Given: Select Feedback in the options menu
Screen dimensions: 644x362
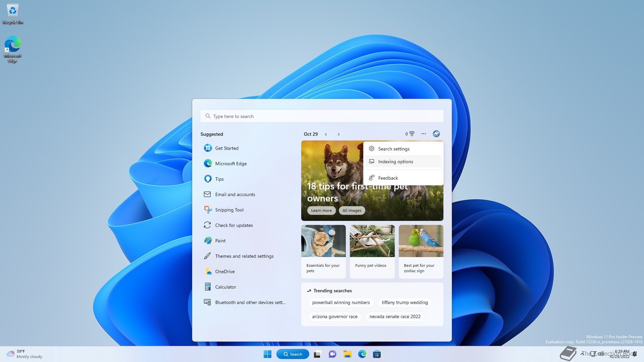Looking at the screenshot, I should click(388, 178).
